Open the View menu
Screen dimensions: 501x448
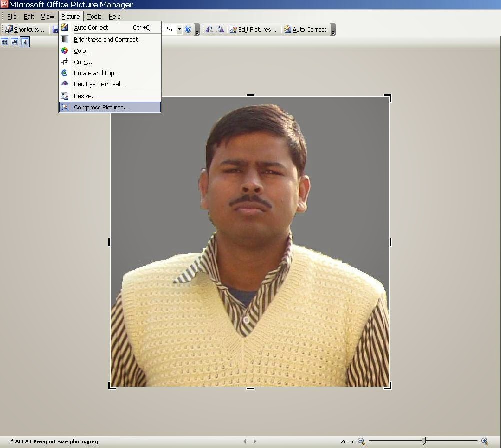pyautogui.click(x=47, y=16)
